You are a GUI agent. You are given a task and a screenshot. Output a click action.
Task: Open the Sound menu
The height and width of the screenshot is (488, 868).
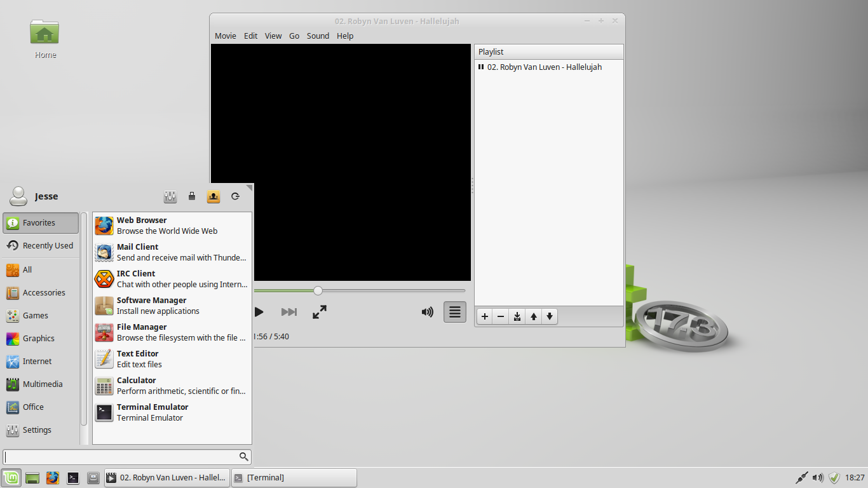tap(318, 36)
